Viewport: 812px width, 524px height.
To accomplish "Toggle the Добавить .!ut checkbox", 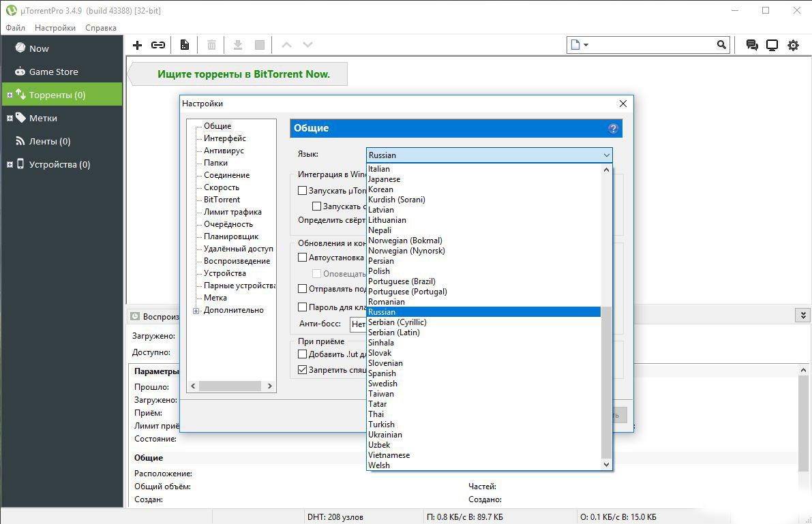I will click(303, 354).
